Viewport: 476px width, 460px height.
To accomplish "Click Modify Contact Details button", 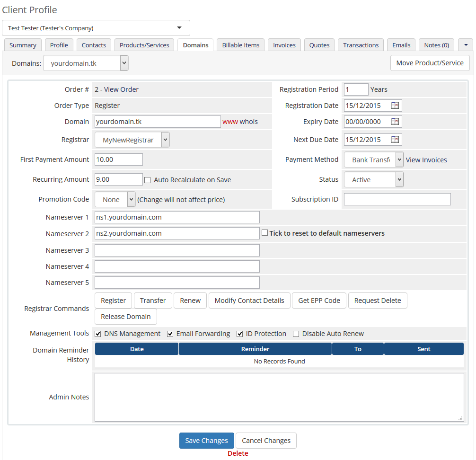I will (249, 301).
